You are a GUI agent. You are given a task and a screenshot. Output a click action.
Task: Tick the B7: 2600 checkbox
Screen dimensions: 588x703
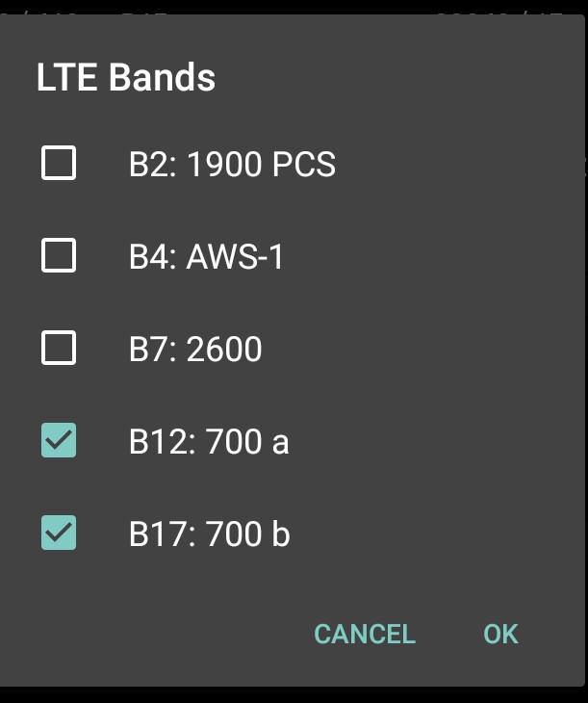(59, 348)
